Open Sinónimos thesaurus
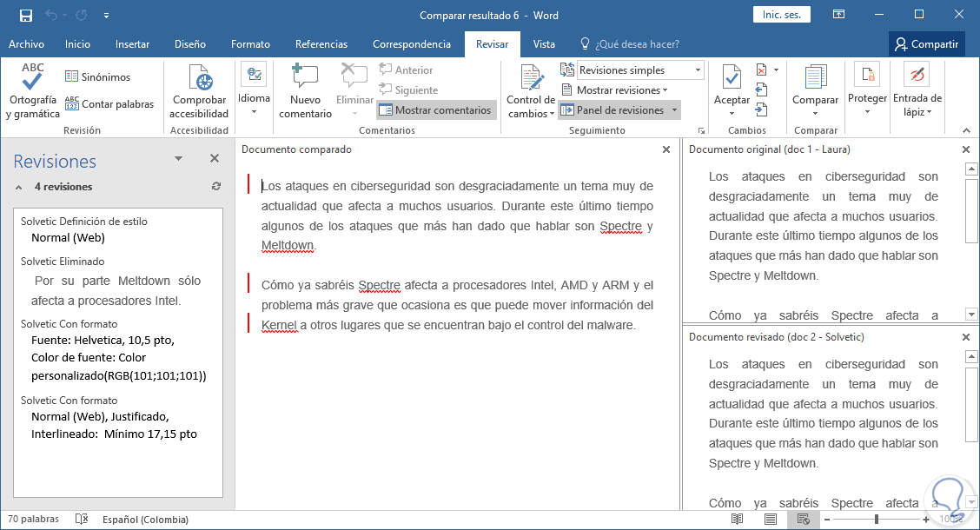Image resolution: width=980 pixels, height=530 pixels. [x=97, y=76]
